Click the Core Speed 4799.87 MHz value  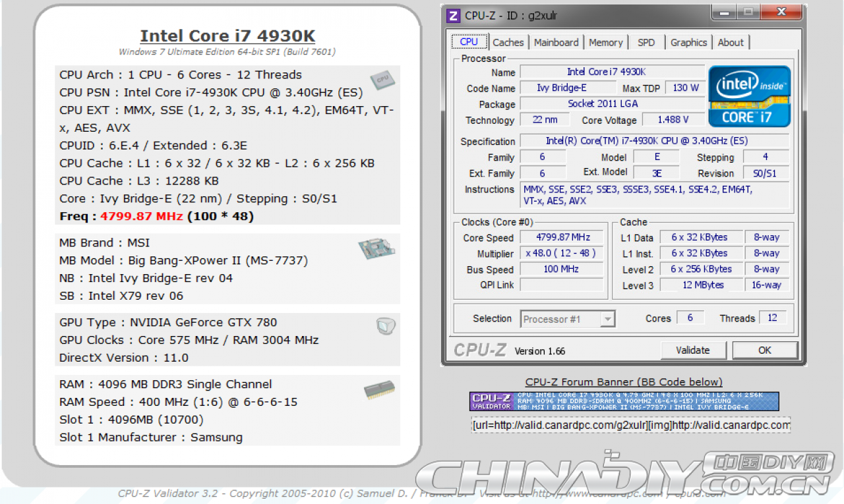pos(562,237)
